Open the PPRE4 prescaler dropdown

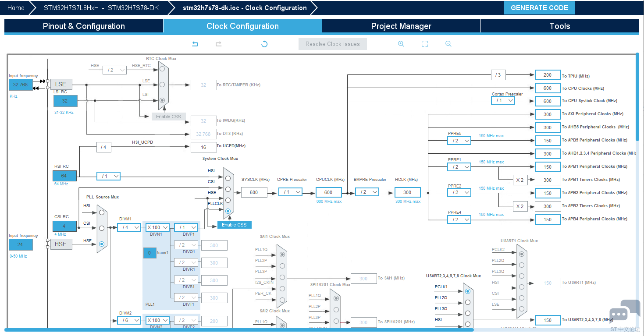click(459, 219)
